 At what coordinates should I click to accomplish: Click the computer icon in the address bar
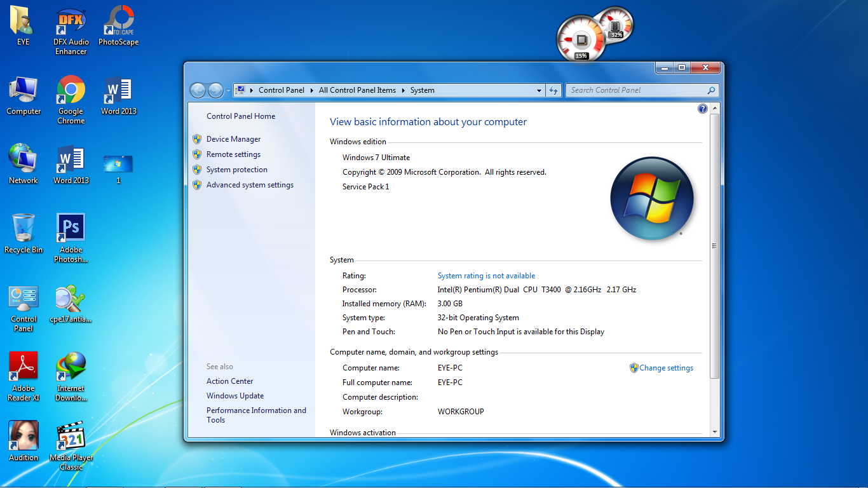240,90
